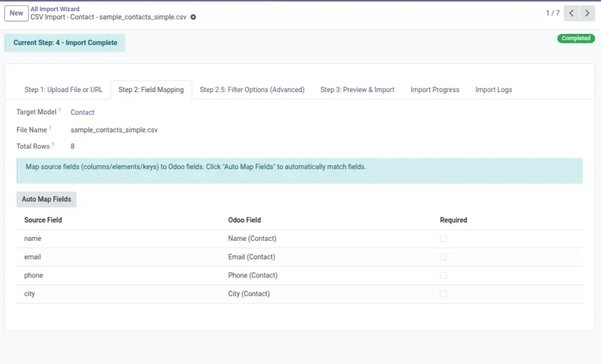601x364 pixels.
Task: Open help tooltip beside Target Model
Action: click(60, 110)
